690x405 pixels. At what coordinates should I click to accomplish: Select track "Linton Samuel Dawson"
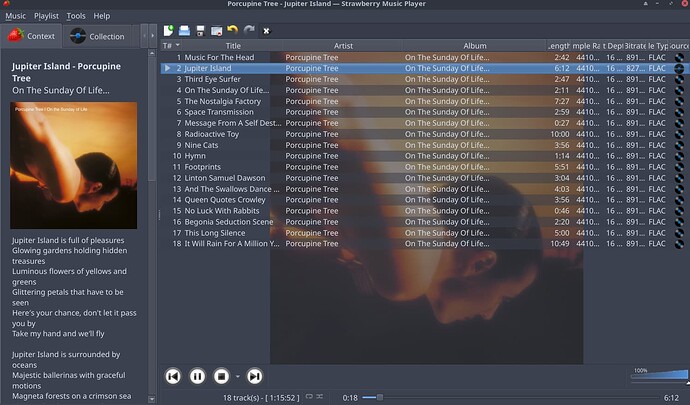coord(225,178)
